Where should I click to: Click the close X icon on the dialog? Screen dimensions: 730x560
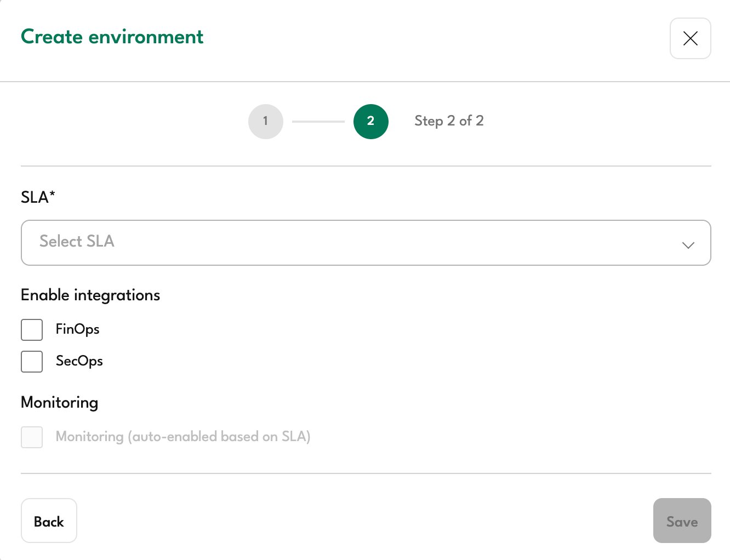(x=690, y=38)
